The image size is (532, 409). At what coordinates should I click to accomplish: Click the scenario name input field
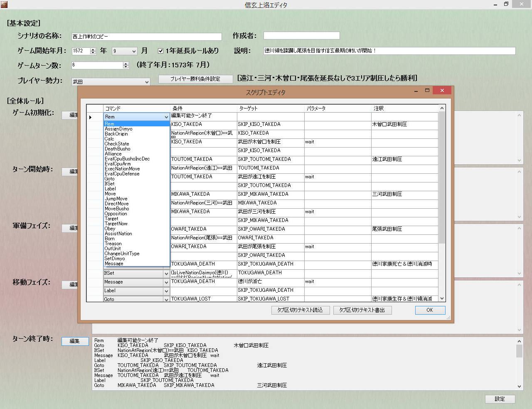(x=146, y=37)
